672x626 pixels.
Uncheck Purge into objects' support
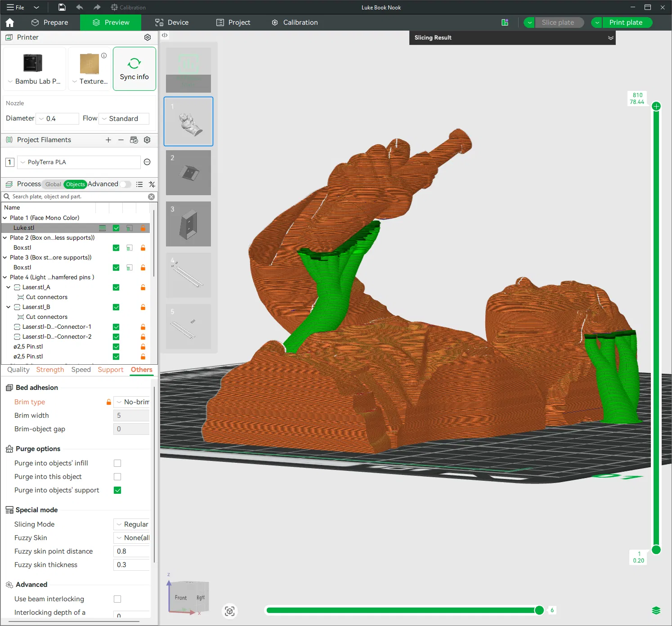(x=117, y=490)
